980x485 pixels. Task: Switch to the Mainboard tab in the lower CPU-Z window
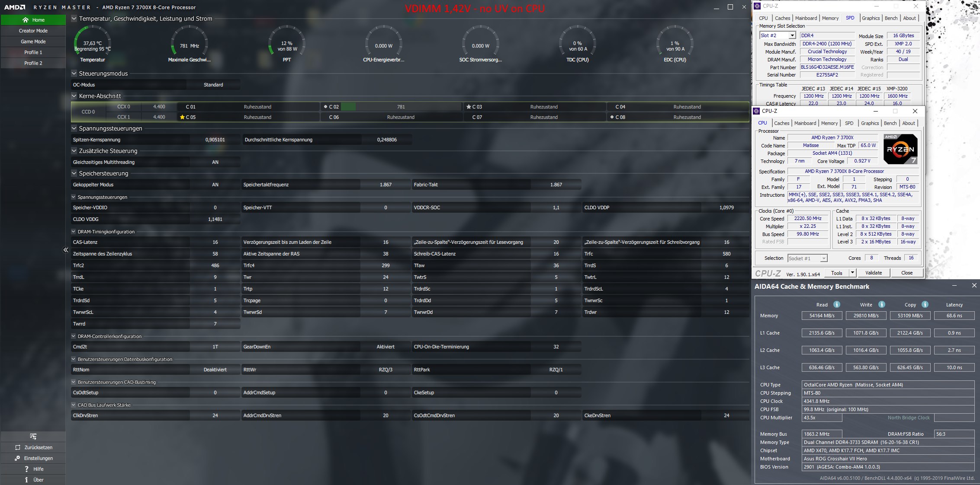(x=805, y=123)
